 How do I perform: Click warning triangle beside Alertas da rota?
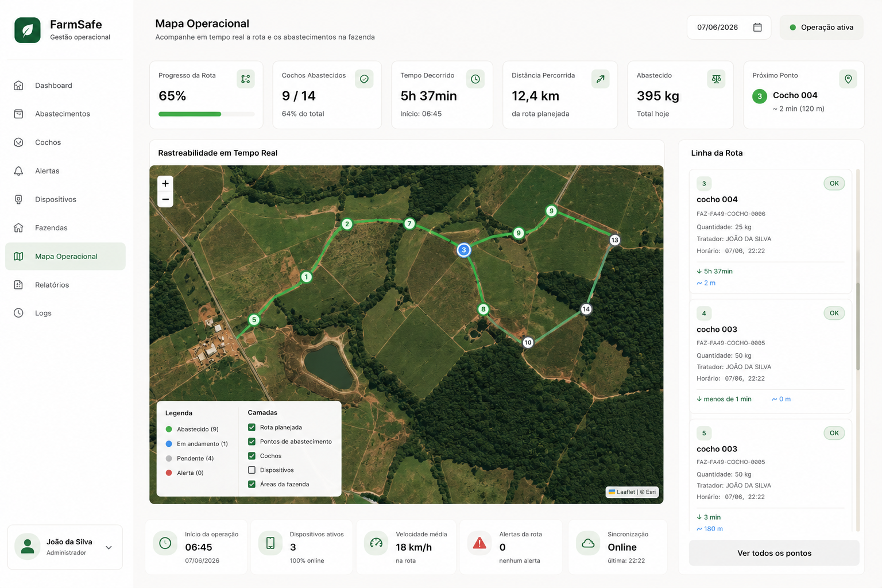tap(479, 543)
